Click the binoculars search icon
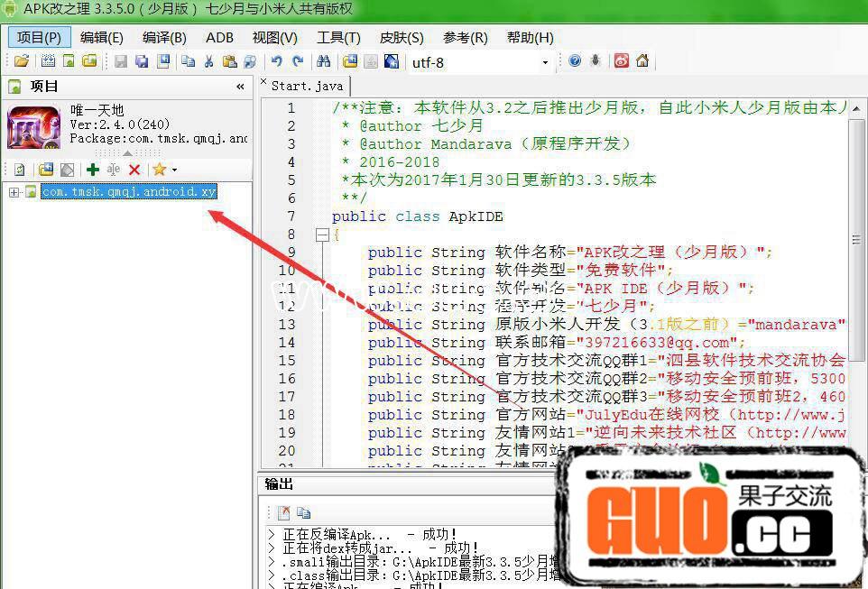Viewport: 868px width, 589px height. 323,61
